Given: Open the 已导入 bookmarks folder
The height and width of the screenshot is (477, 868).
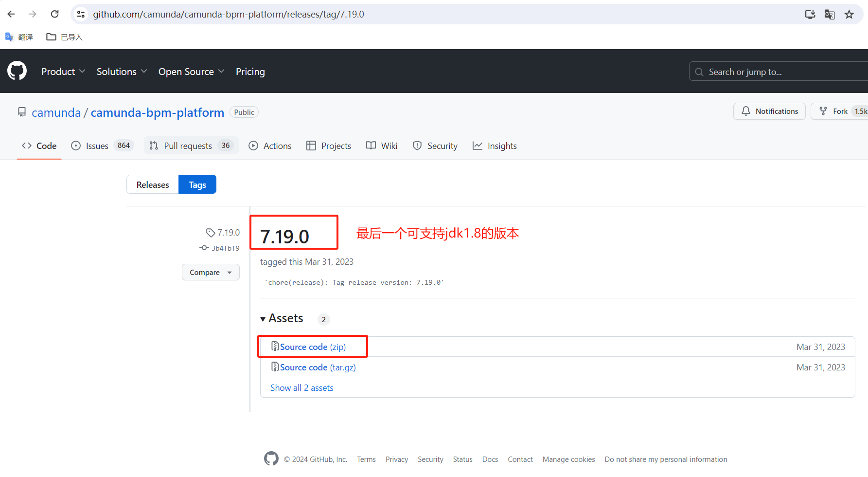Looking at the screenshot, I should 65,37.
